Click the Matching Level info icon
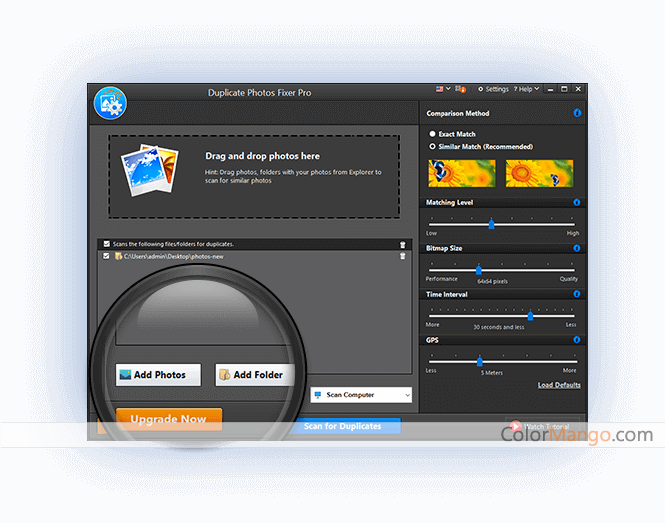This screenshot has width=665, height=523. pyautogui.click(x=577, y=202)
